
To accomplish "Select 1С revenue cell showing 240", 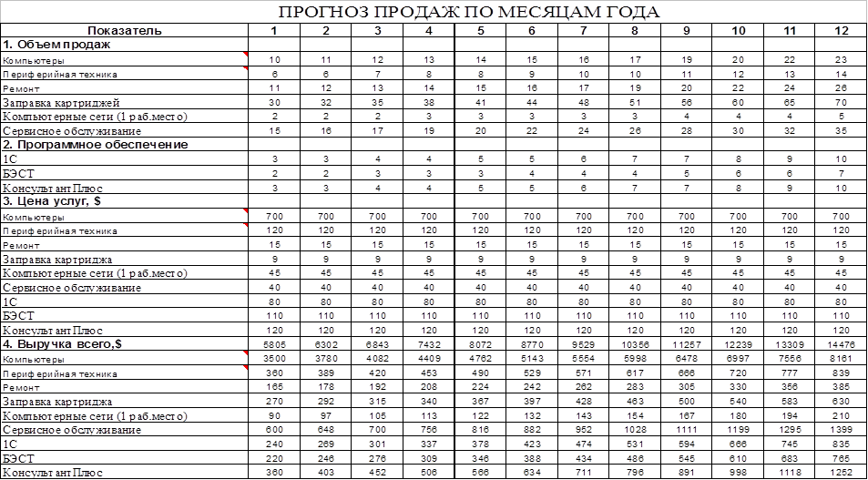I will 274,444.
